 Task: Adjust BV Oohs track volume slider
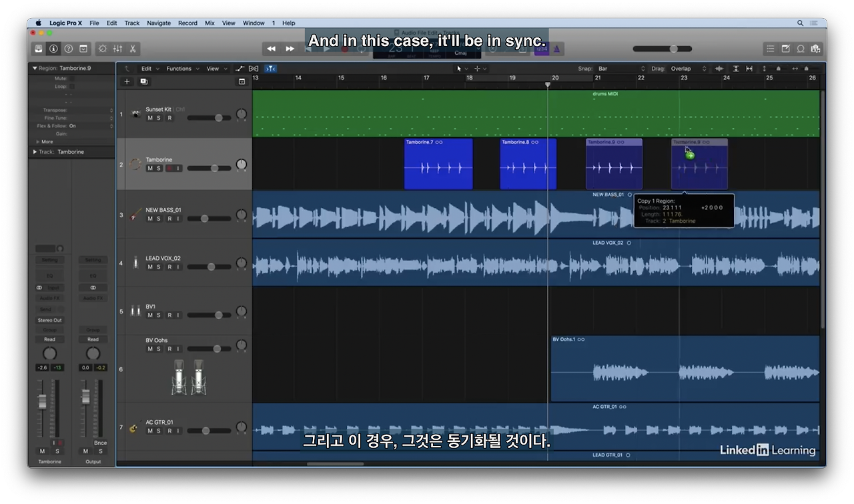(209, 349)
